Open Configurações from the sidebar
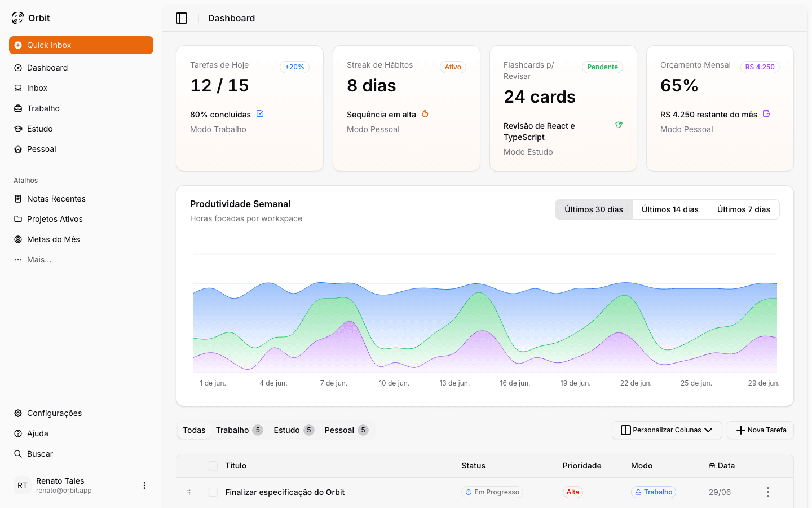 pyautogui.click(x=53, y=413)
